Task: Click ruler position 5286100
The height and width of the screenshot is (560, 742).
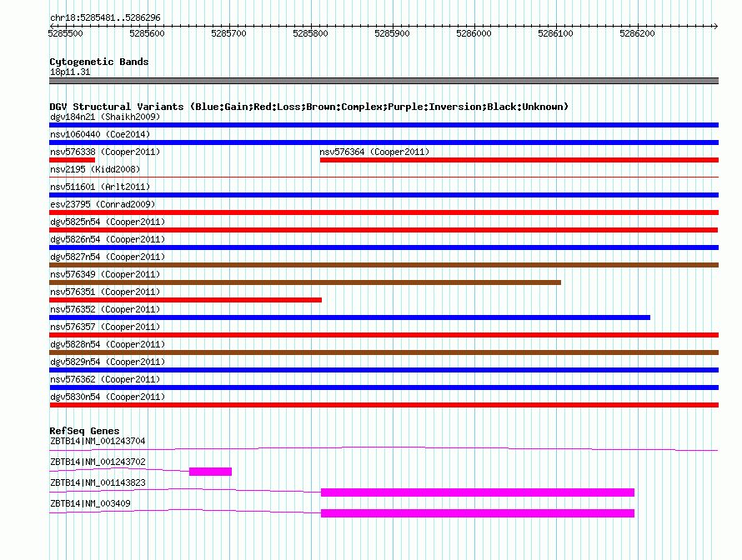Action: click(x=555, y=33)
